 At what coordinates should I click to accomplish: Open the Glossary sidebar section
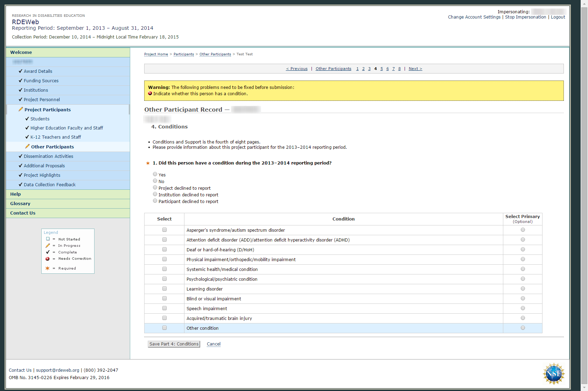pyautogui.click(x=20, y=204)
